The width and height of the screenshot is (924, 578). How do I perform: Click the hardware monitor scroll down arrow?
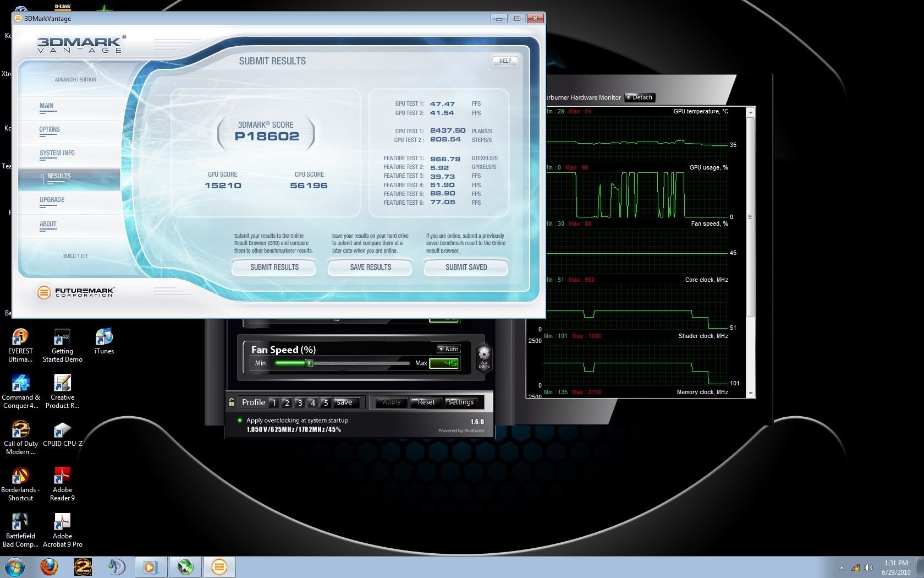coord(751,394)
